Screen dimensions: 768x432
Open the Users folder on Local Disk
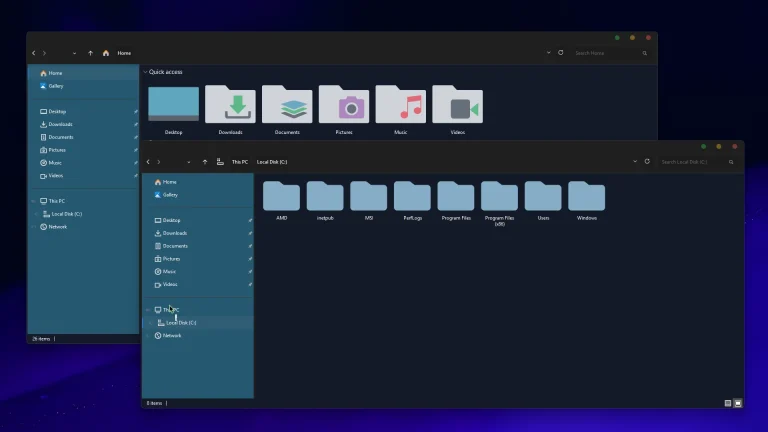[x=543, y=197]
